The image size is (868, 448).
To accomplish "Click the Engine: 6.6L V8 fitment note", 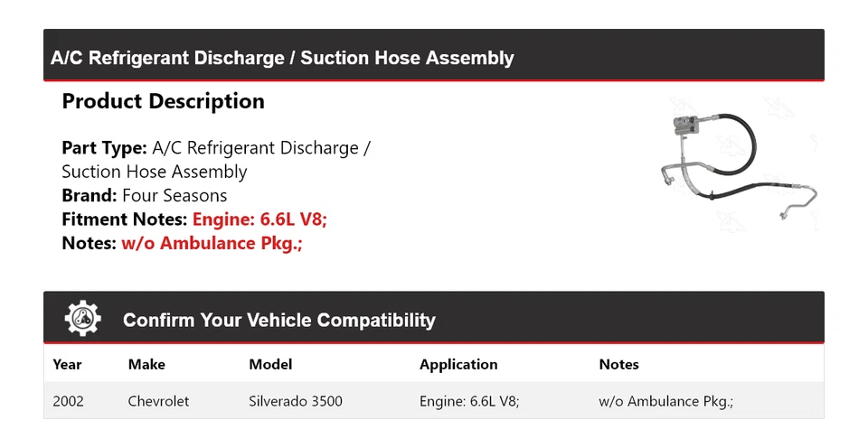I will point(266,219).
